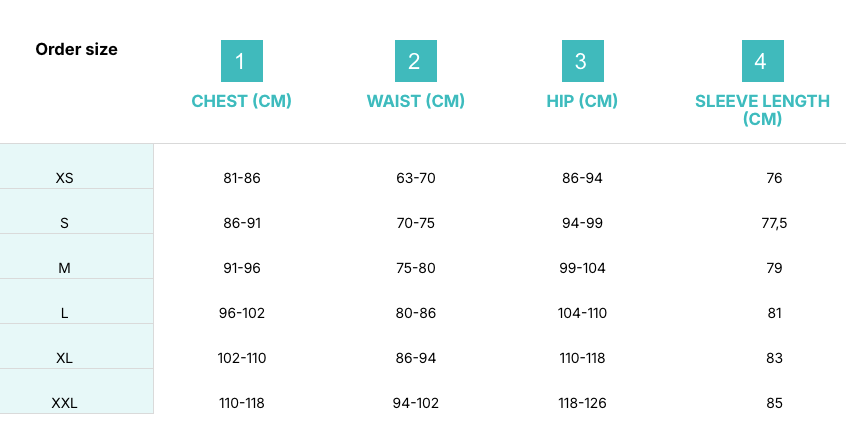The width and height of the screenshot is (846, 446).
Task: Click waist value 75-80 for M
Action: (415, 268)
